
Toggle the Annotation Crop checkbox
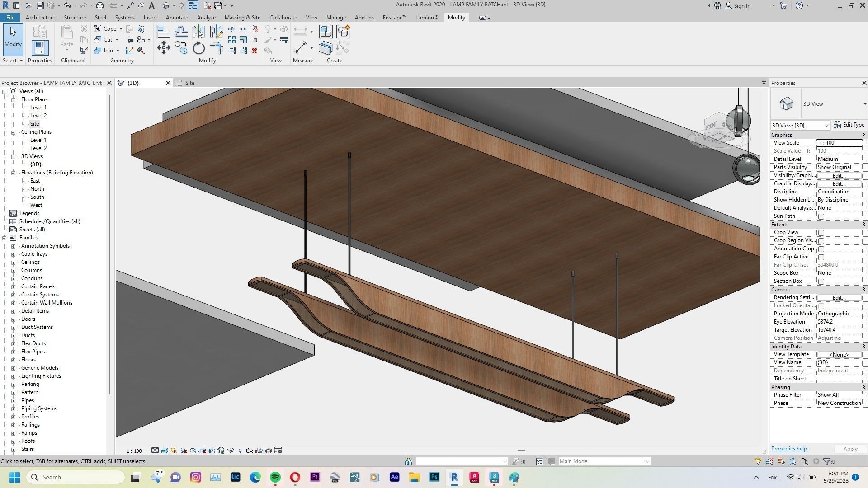(821, 249)
